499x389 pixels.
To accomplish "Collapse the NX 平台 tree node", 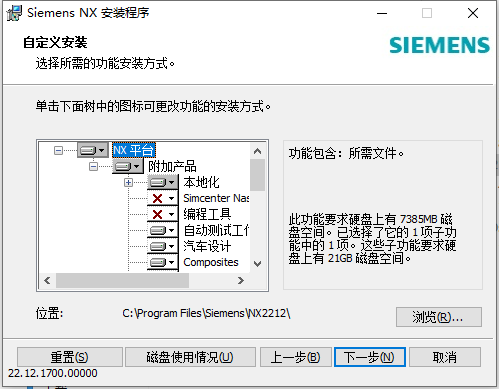I will tap(58, 151).
